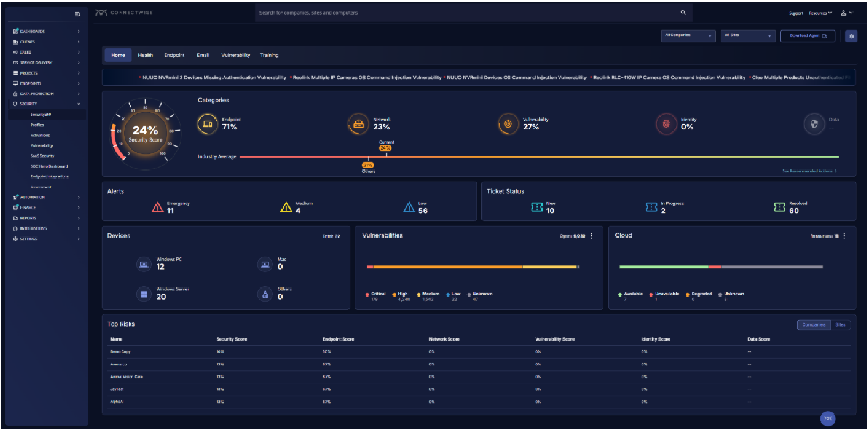This screenshot has height=429, width=868.
Task: Select the Identity fingerprint icon
Action: pos(666,124)
